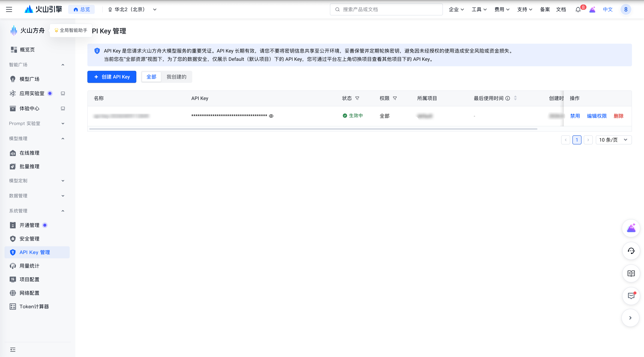Open the documentation book icon

[631, 273]
